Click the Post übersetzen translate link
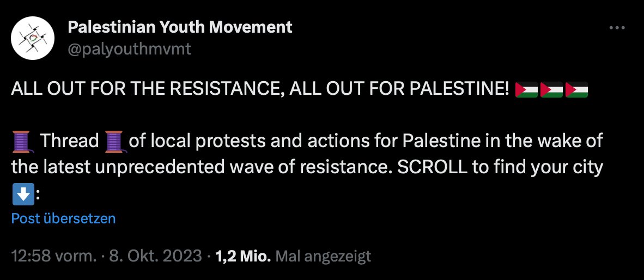This screenshot has width=644, height=280. click(63, 218)
